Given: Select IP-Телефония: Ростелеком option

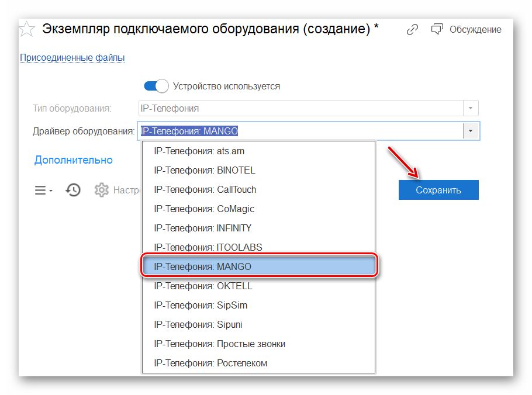Looking at the screenshot, I should click(x=258, y=363).
